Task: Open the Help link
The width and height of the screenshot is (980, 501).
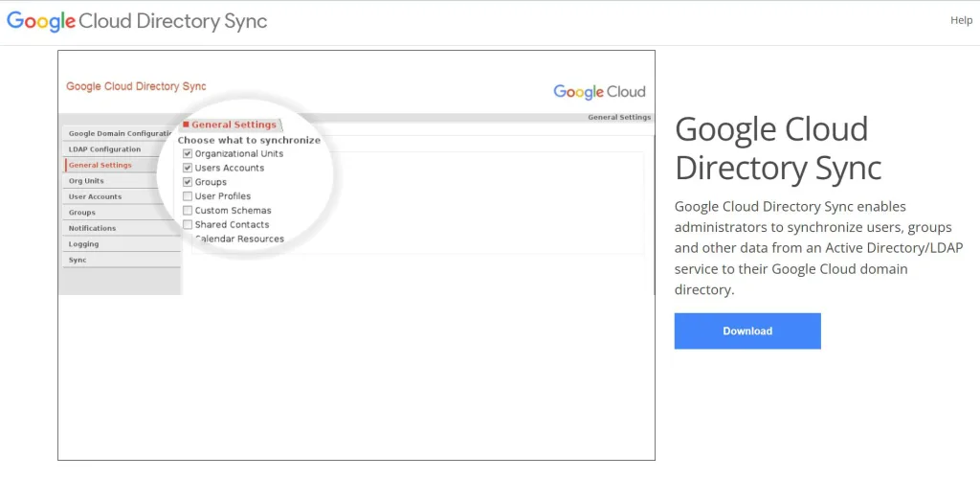Action: click(x=961, y=21)
